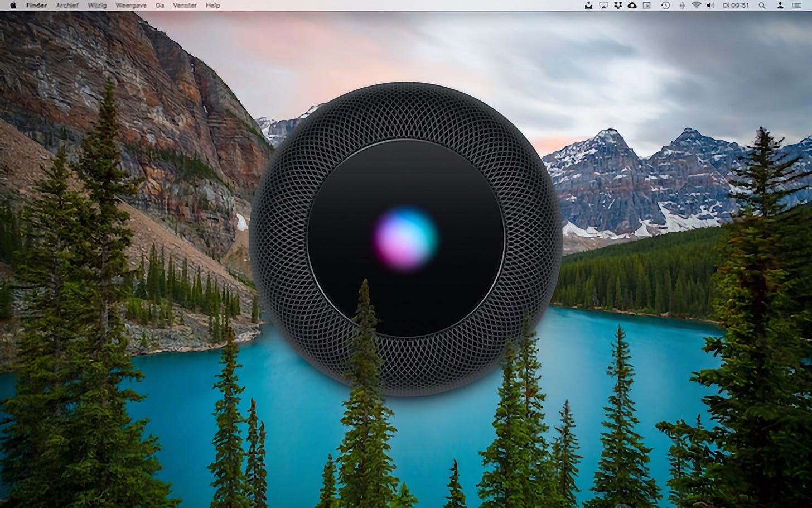Open the AirPlay display menu icon

pyautogui.click(x=603, y=6)
